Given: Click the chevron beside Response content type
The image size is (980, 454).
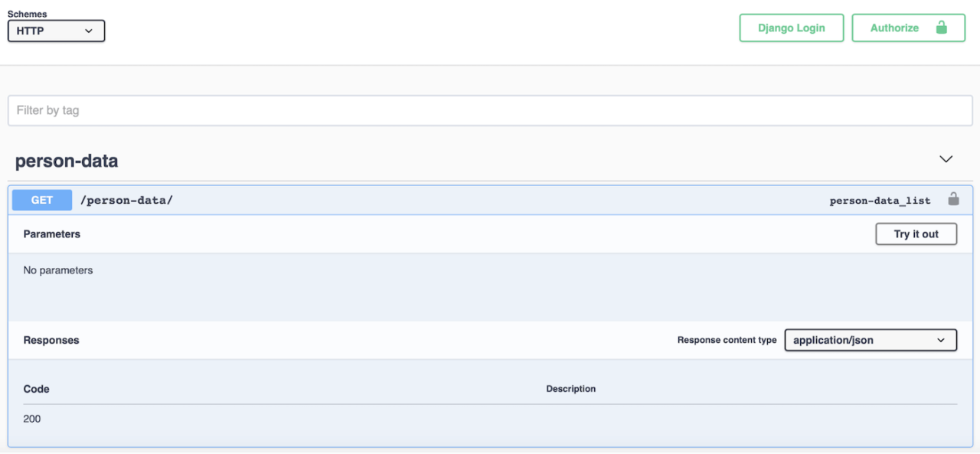Looking at the screenshot, I should tap(942, 340).
